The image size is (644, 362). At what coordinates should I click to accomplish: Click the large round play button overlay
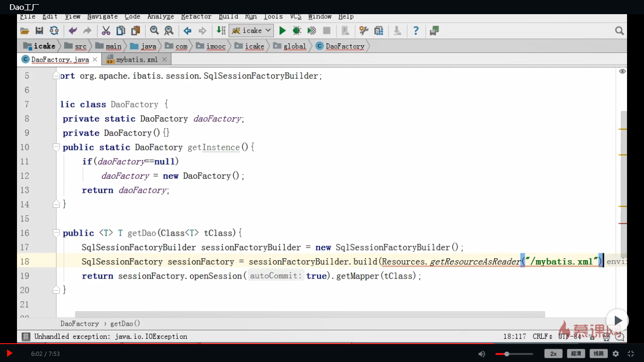618,321
